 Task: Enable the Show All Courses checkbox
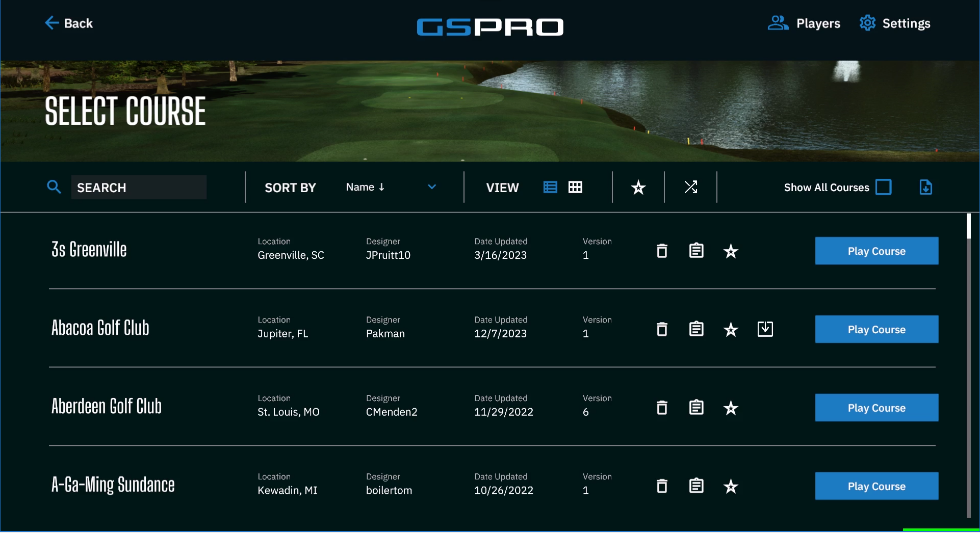click(x=884, y=187)
